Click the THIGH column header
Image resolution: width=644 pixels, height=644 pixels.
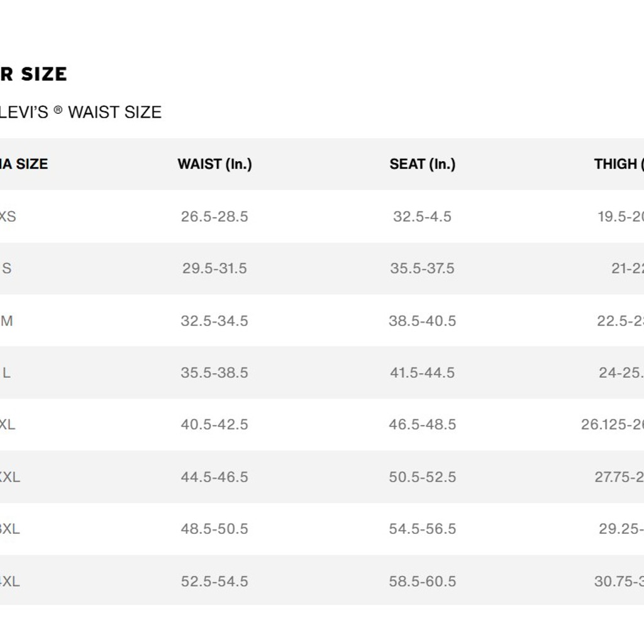pos(619,164)
